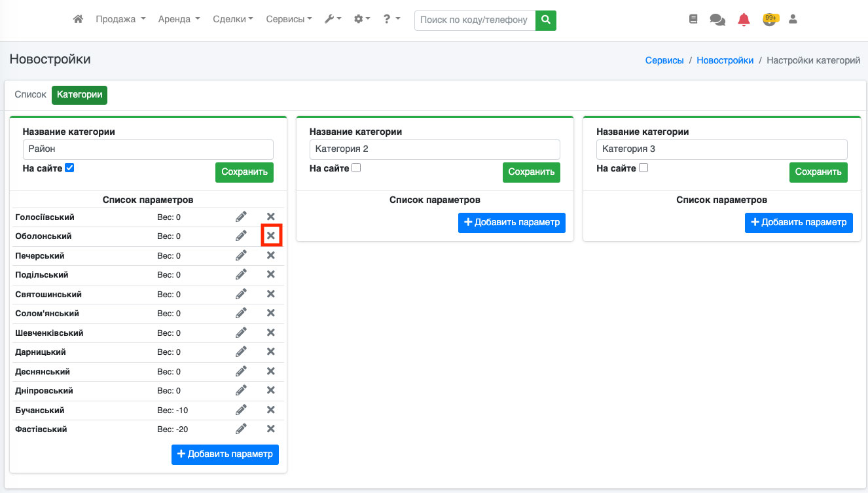Image resolution: width=868 pixels, height=493 pixels.
Task: Select the Категории tab
Action: point(79,95)
